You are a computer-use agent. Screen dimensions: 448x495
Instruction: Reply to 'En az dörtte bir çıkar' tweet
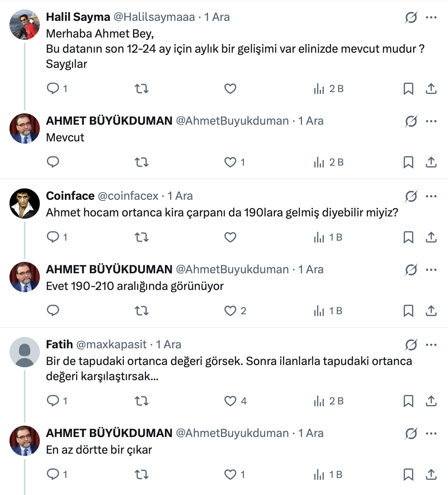tap(53, 475)
